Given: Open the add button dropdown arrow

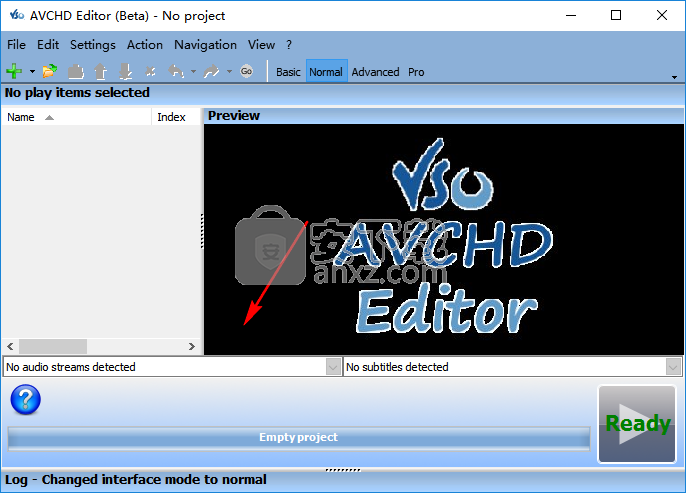Looking at the screenshot, I should 32,71.
